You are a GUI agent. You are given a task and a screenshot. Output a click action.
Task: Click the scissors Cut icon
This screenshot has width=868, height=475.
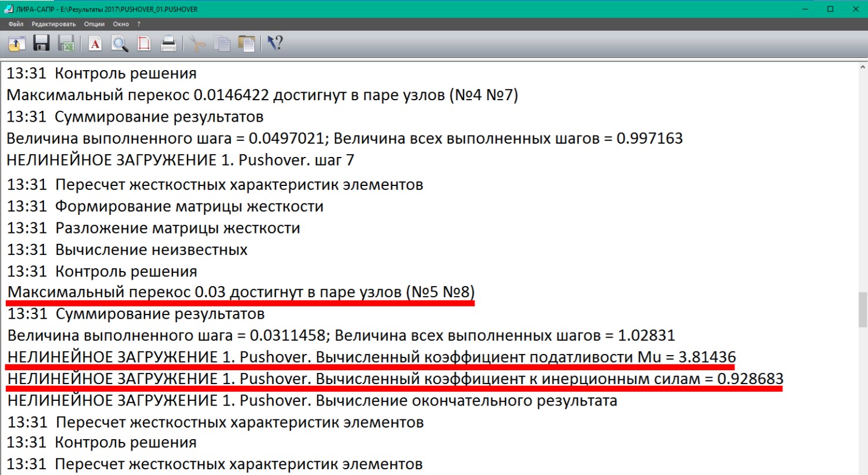pyautogui.click(x=197, y=43)
